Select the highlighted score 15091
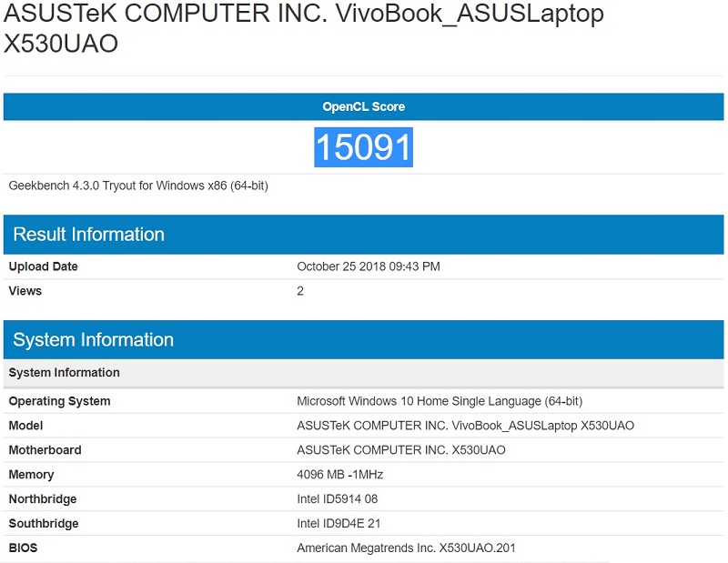 pyautogui.click(x=363, y=147)
